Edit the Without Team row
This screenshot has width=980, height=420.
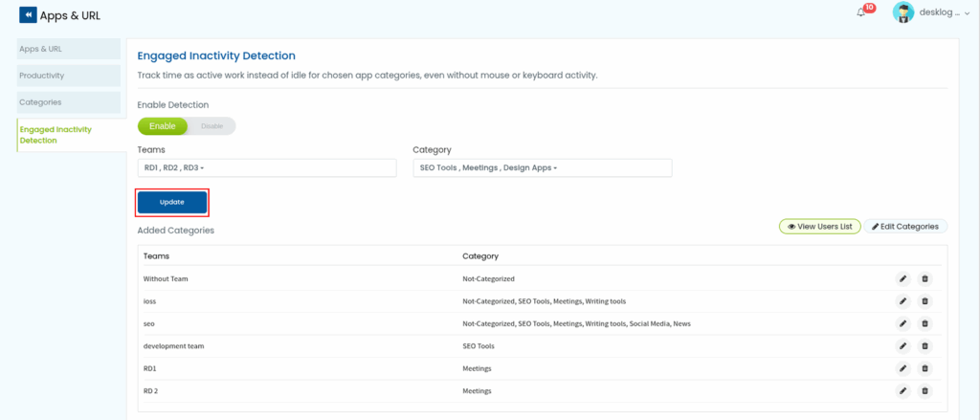click(902, 278)
